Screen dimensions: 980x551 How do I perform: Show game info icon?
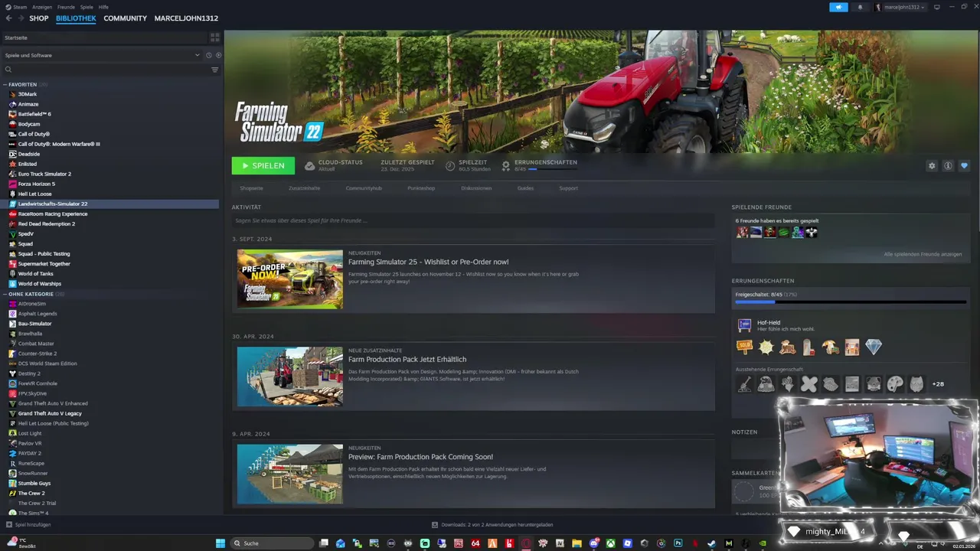click(x=948, y=165)
